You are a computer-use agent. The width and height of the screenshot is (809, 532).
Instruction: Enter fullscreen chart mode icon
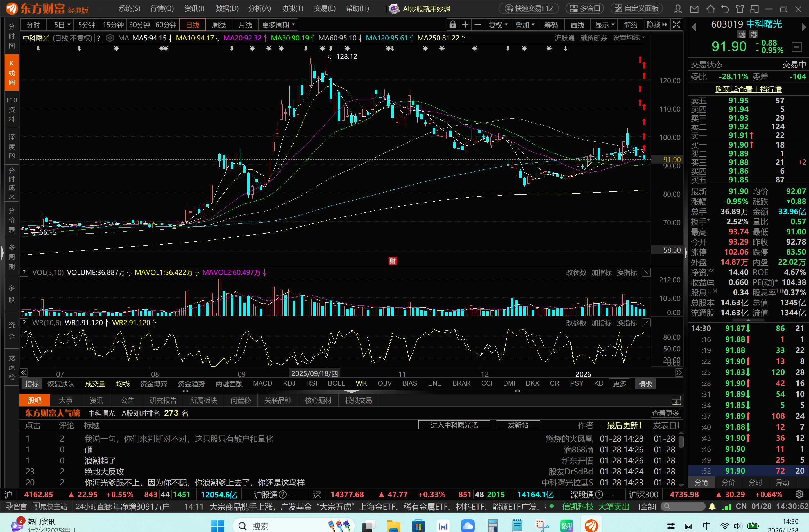pyautogui.click(x=676, y=25)
